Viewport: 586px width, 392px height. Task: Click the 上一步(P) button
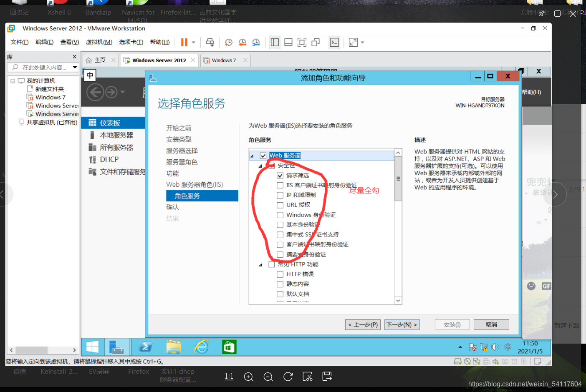point(363,324)
